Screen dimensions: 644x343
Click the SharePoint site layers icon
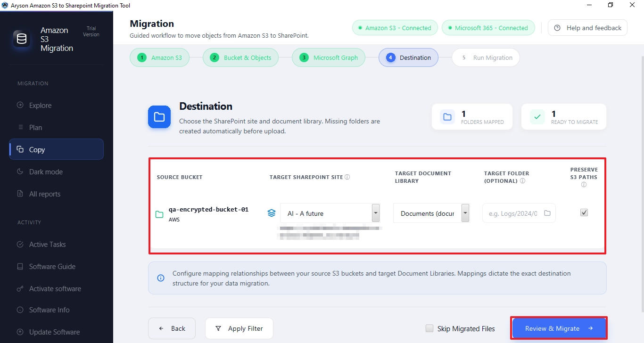tap(272, 213)
